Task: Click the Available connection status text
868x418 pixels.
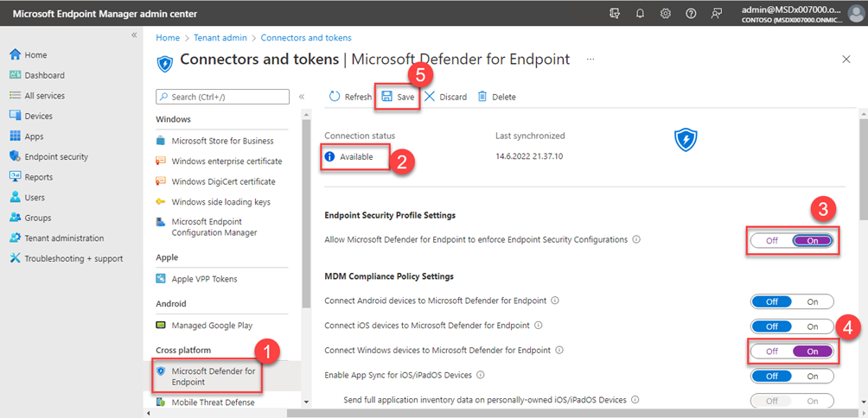Action: 356,157
